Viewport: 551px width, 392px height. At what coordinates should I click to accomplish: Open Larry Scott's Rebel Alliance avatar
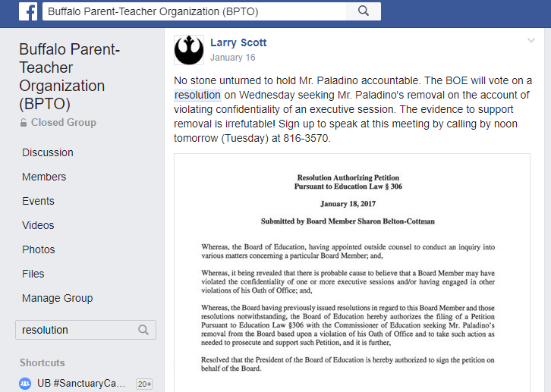click(x=189, y=50)
